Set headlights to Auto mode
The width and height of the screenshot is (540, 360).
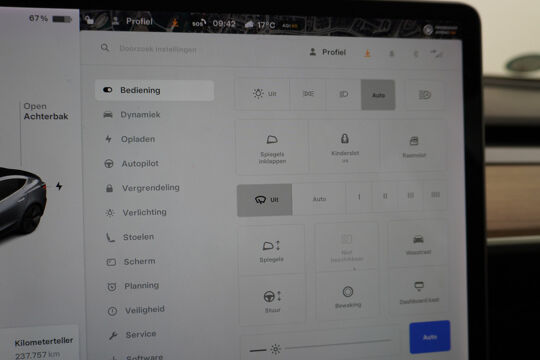tap(378, 95)
